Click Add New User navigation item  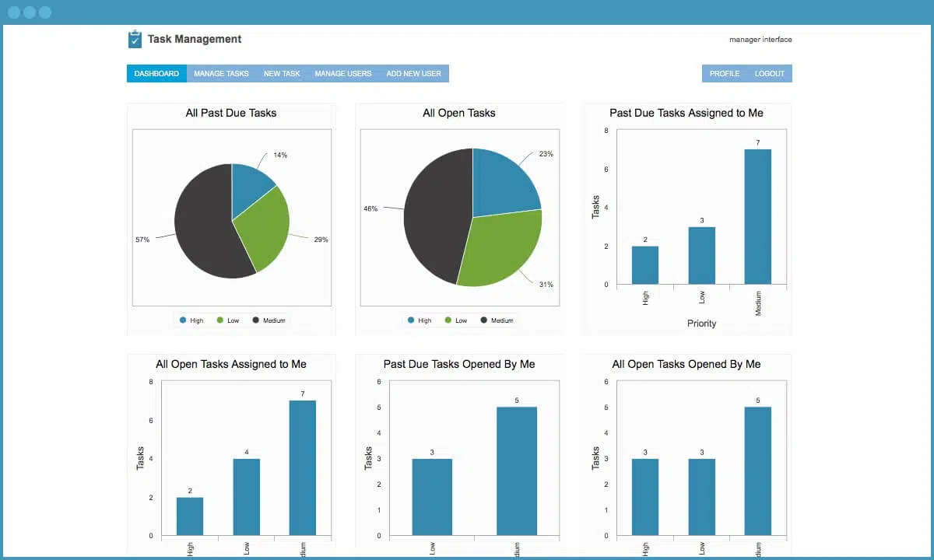click(413, 74)
